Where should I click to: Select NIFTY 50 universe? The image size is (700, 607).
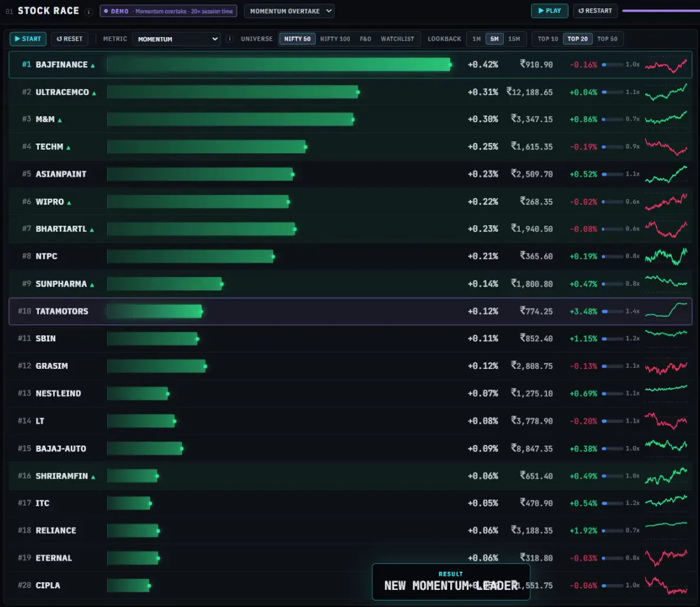tap(298, 39)
